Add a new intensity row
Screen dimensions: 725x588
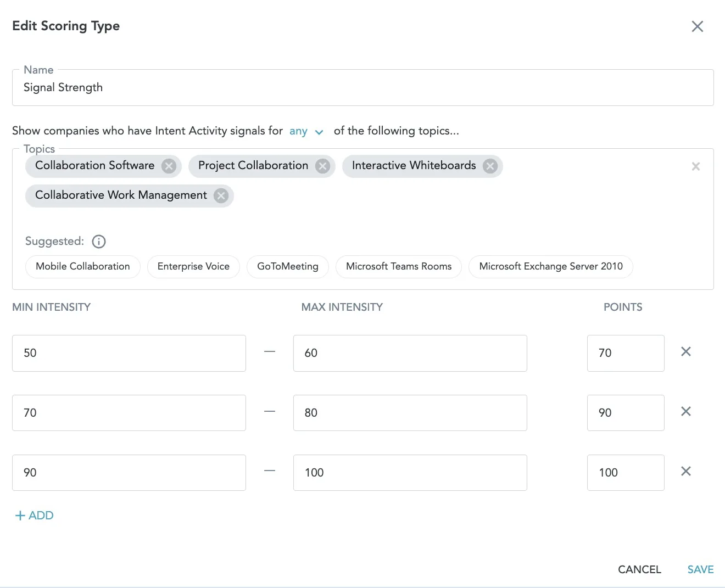point(34,516)
